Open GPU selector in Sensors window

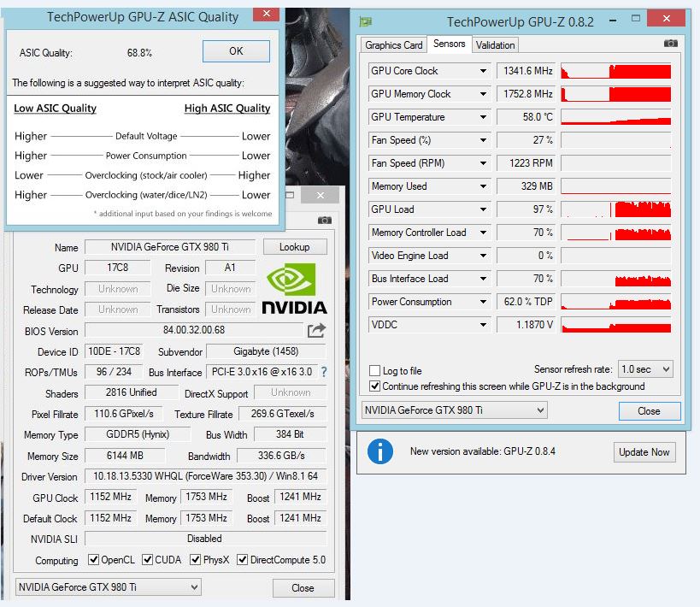[x=454, y=410]
